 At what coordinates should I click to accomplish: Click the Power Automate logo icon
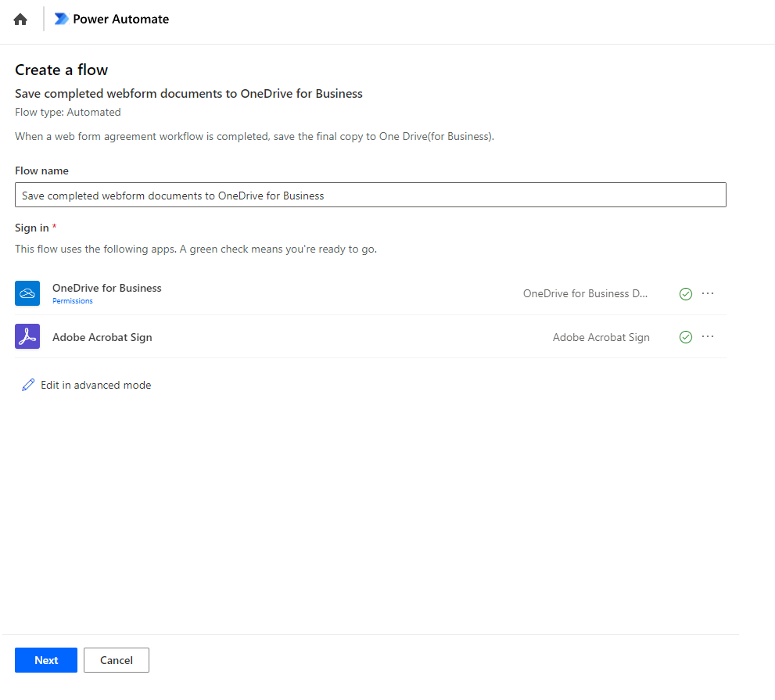(61, 19)
